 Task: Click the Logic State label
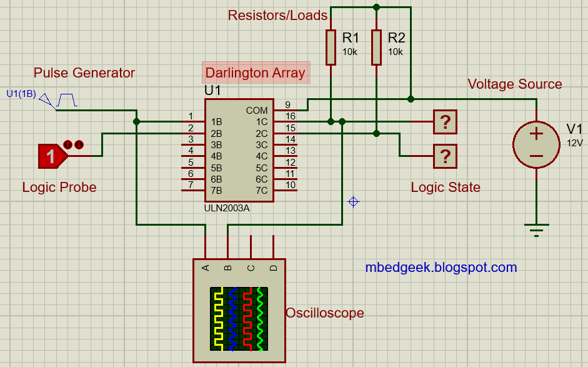(x=446, y=188)
